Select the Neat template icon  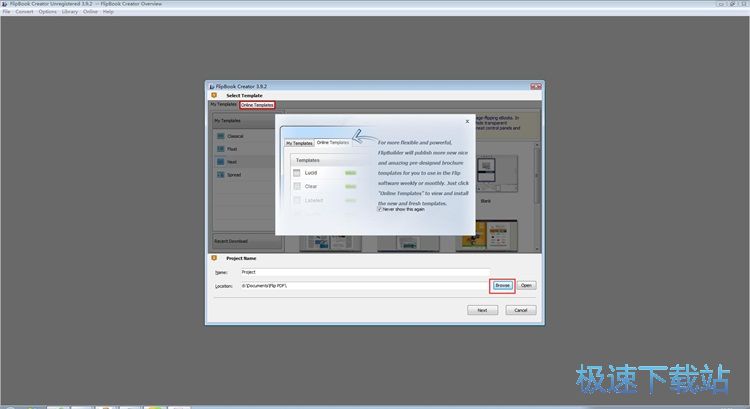tap(221, 162)
